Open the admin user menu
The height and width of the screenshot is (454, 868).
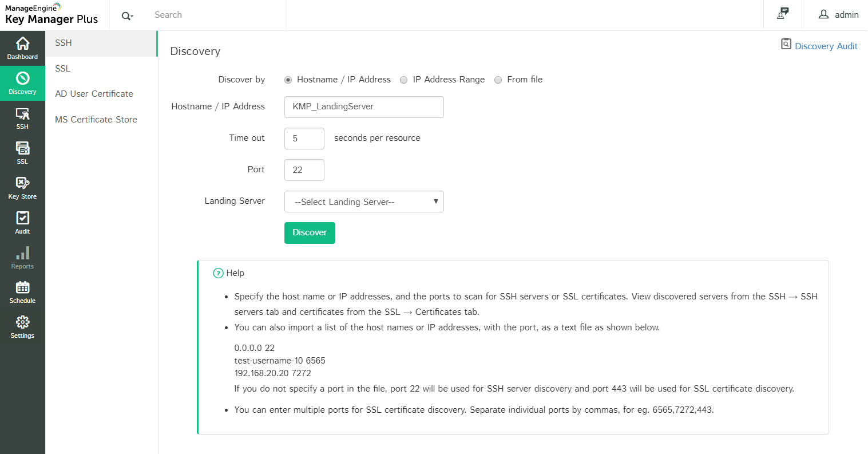(838, 15)
